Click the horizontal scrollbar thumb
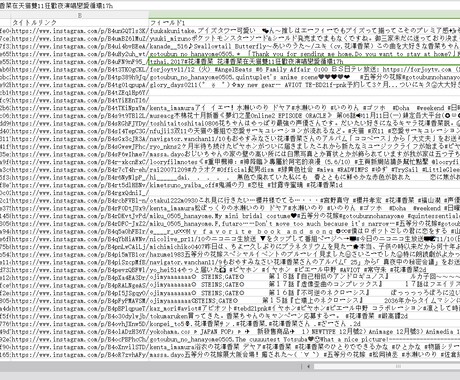460x380 pixels. [387, 366]
